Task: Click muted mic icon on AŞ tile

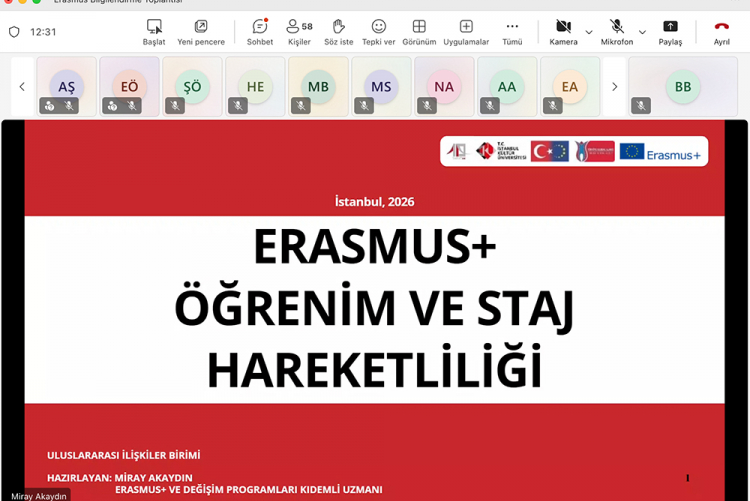Action: click(x=69, y=106)
